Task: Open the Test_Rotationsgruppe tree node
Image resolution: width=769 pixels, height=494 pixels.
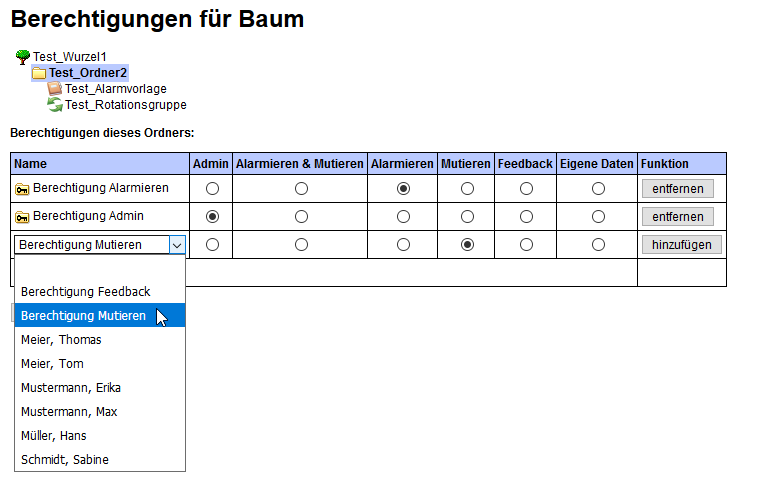Action: point(126,105)
